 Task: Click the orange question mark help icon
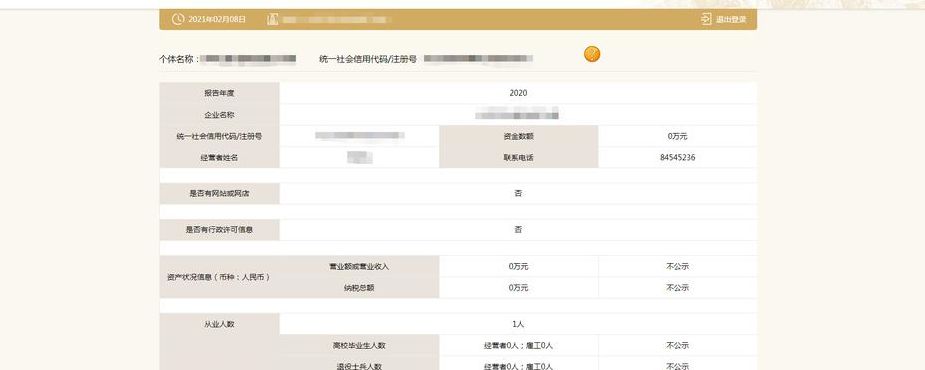592,54
